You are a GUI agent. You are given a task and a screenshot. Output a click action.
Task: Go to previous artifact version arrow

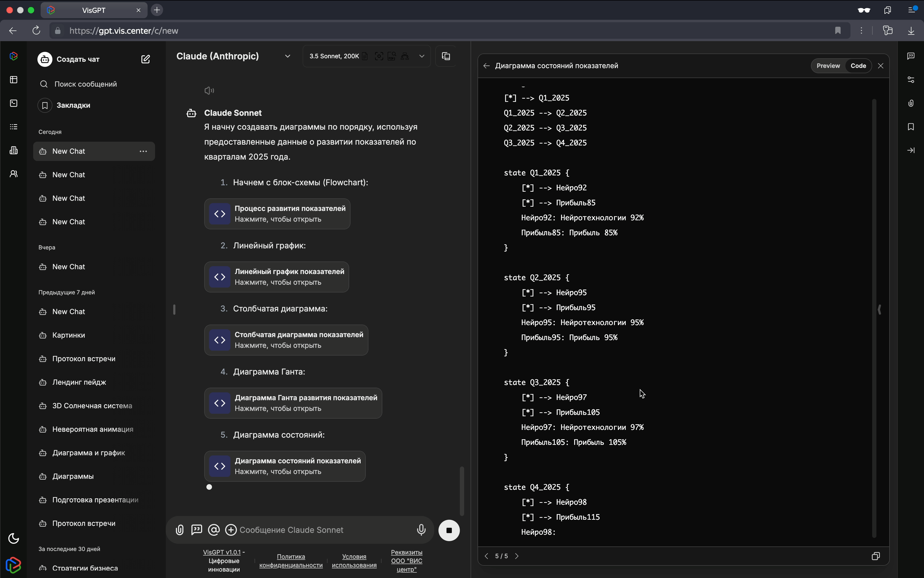click(486, 556)
